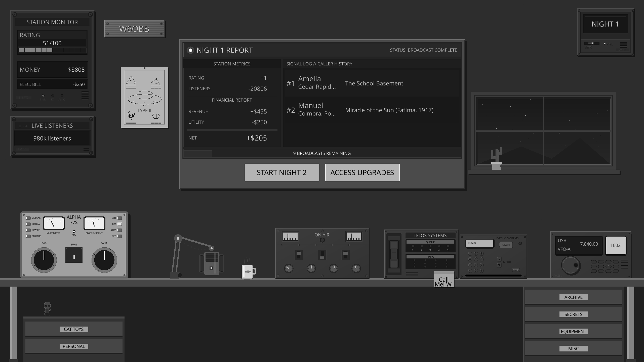
Task: Click the ALC indicator on the Alpha 77S
Action: click(74, 232)
